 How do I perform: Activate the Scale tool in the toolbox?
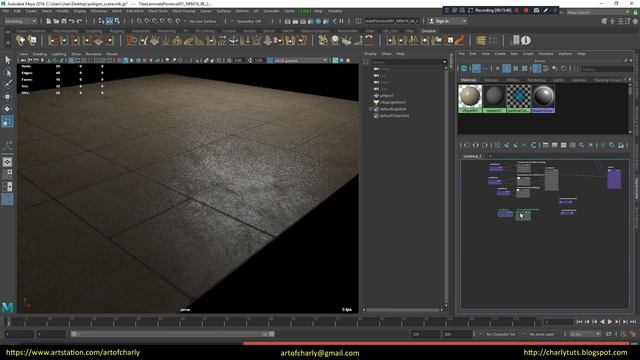(7, 121)
